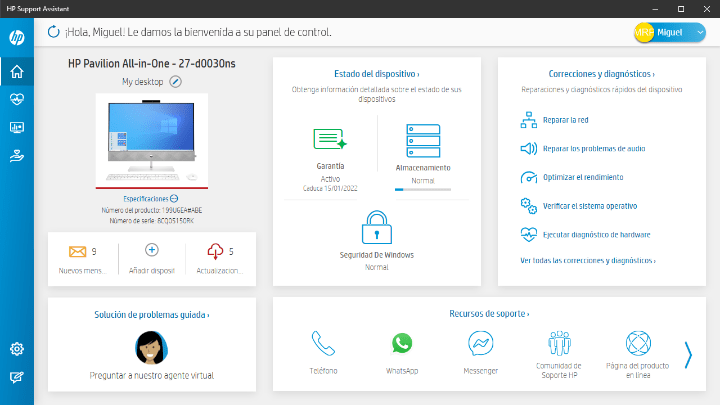This screenshot has width=720, height=405.
Task: Open the support hand sidebar icon
Action: 17,156
